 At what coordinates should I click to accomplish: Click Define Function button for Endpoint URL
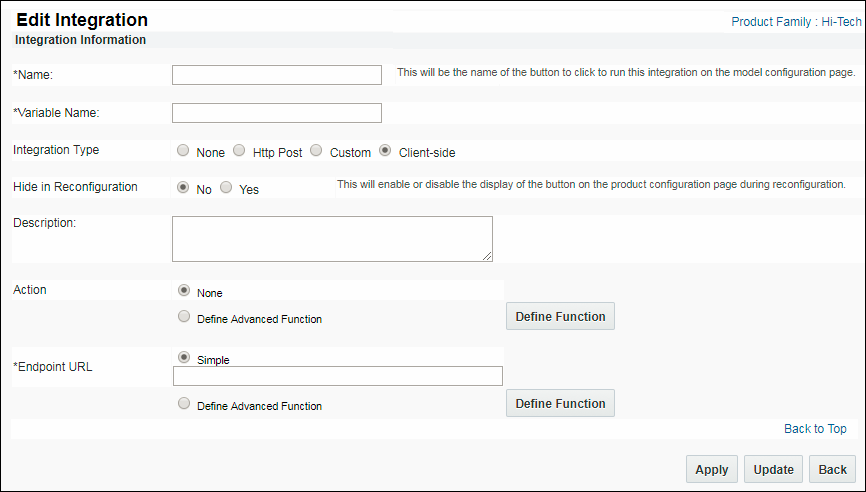[x=561, y=404]
